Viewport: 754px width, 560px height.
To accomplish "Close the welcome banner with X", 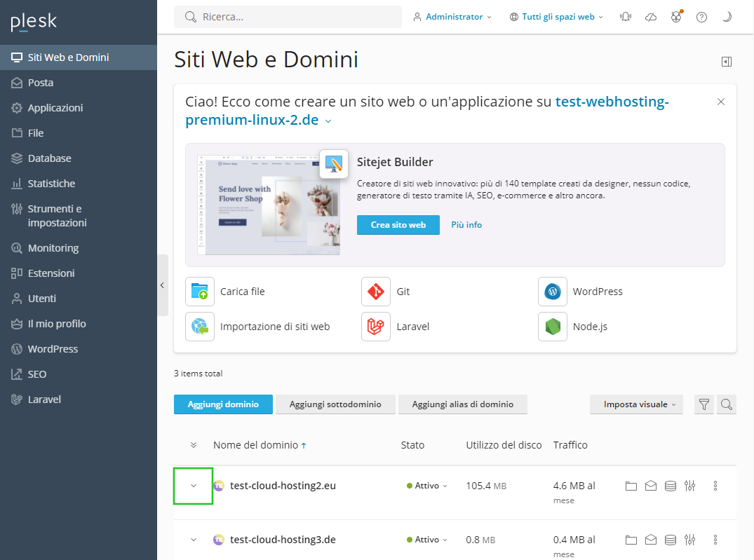I will pyautogui.click(x=721, y=102).
